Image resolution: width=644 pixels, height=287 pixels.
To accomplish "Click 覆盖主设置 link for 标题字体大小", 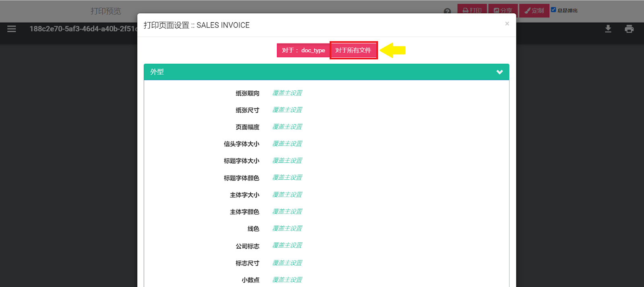I will click(287, 161).
